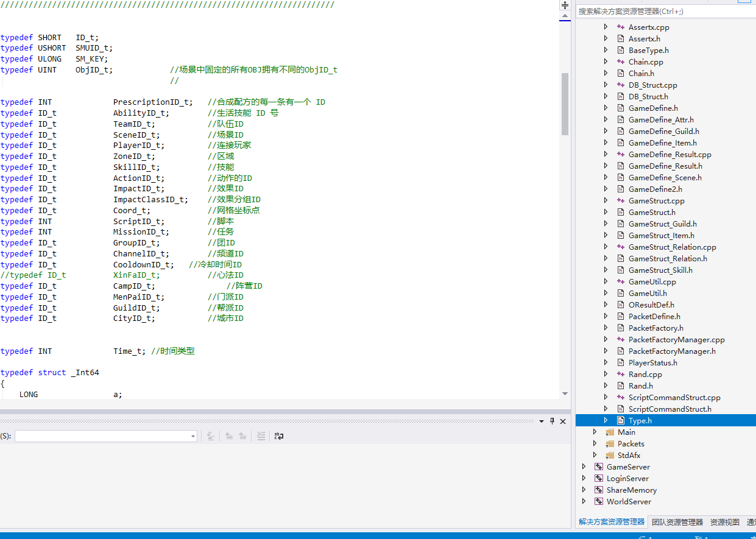This screenshot has width=756, height=539.
Task: Switch to the 团队资源管理器 tab
Action: [x=677, y=522]
